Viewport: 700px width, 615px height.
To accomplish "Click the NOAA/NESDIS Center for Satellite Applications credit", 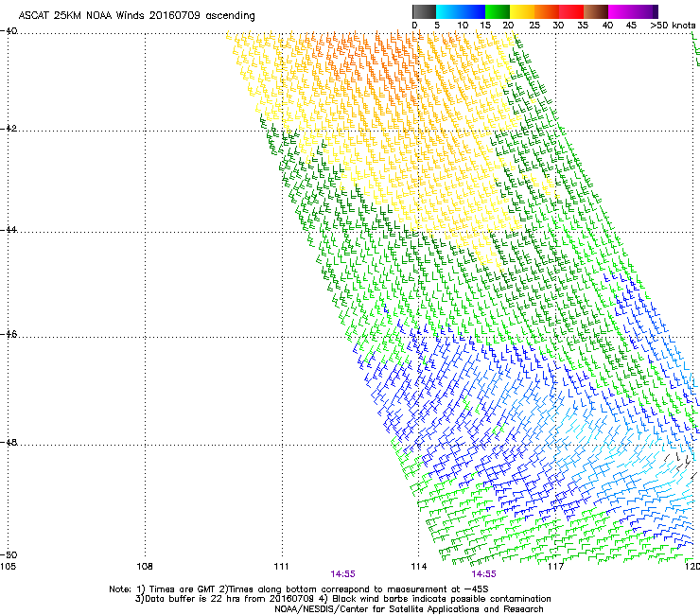I will 409,609.
